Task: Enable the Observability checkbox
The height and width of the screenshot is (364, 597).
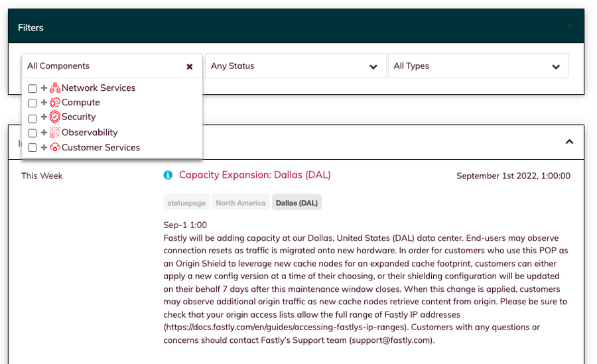Action: pos(33,133)
